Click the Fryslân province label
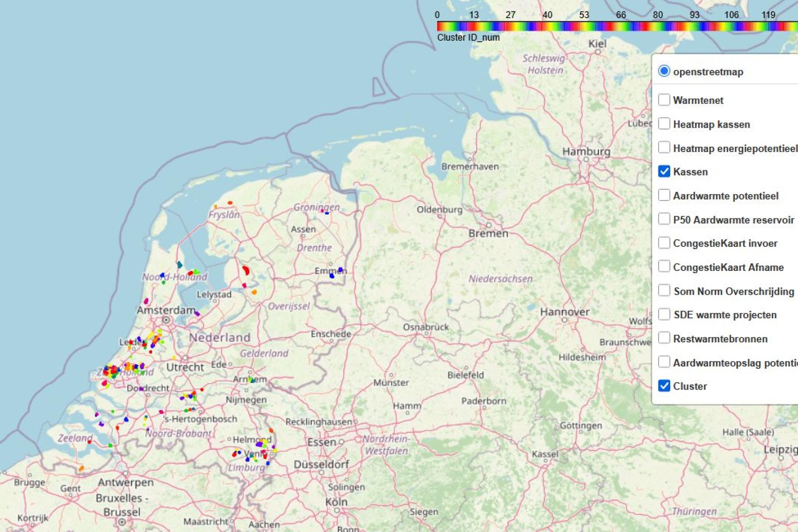 [224, 215]
